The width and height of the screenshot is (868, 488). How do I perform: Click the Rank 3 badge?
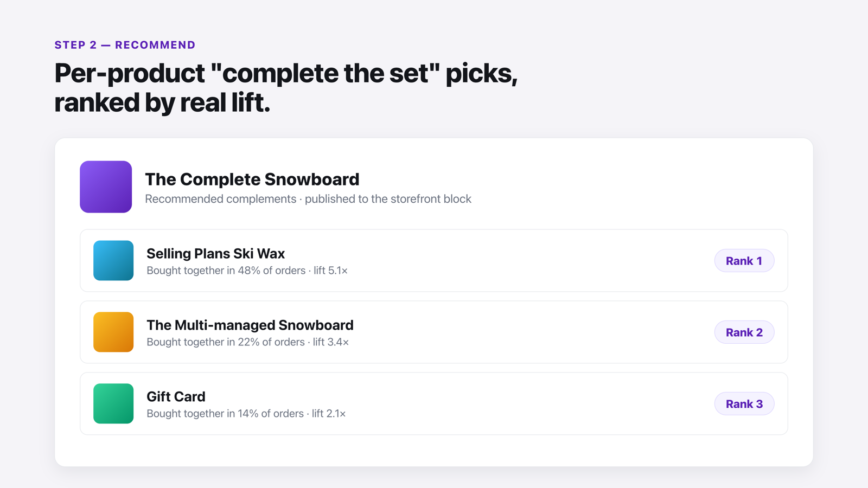click(x=744, y=404)
